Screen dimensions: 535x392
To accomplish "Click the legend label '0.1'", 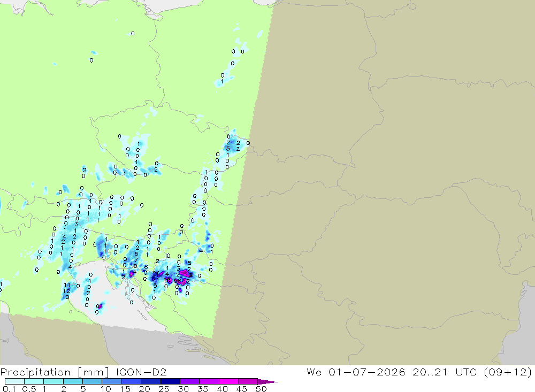I will (x=9, y=389).
